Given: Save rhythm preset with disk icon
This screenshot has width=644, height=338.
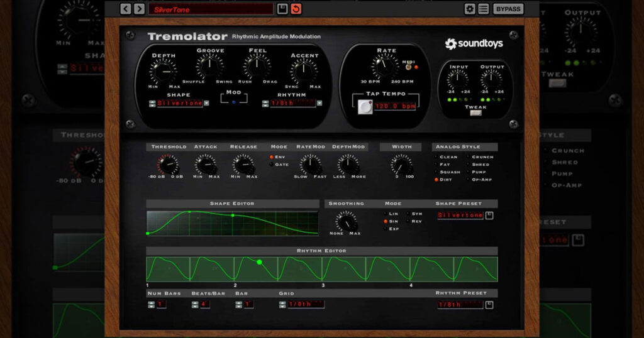Looking at the screenshot, I should point(489,305).
